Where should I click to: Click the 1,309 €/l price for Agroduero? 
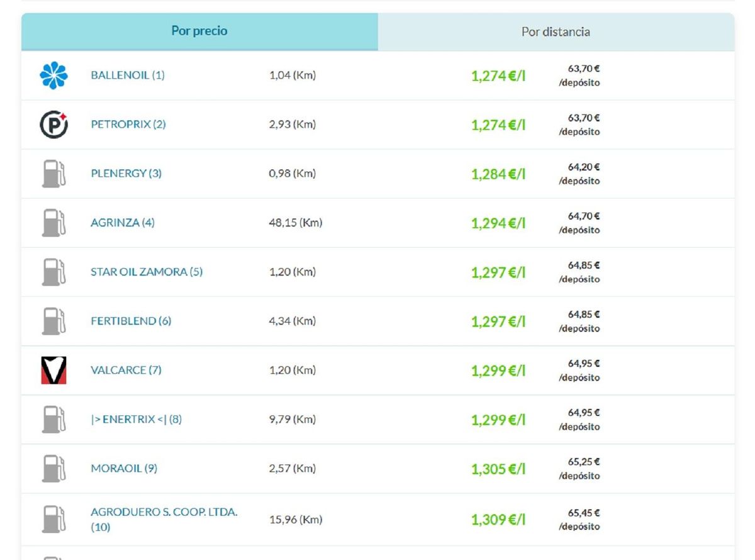tap(498, 520)
